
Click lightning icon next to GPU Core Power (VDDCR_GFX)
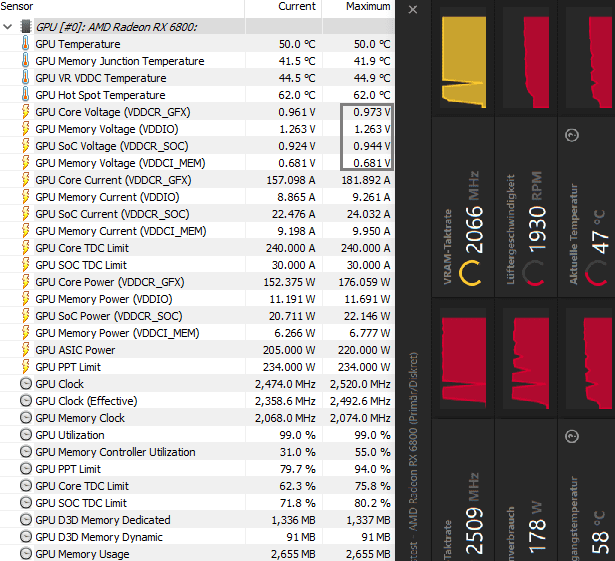click(x=25, y=282)
